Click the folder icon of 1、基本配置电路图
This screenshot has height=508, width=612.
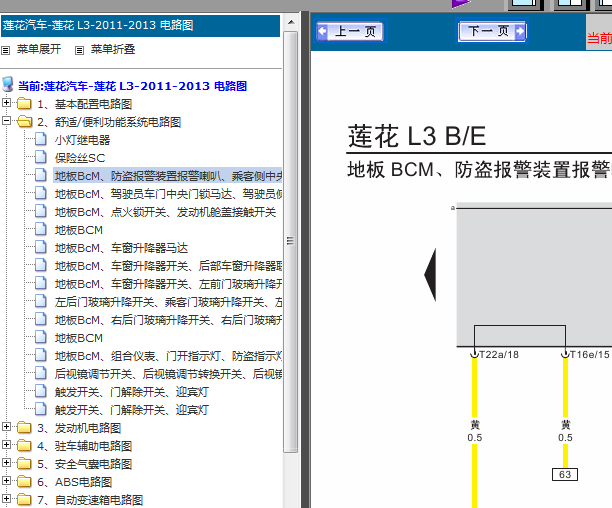[24, 103]
